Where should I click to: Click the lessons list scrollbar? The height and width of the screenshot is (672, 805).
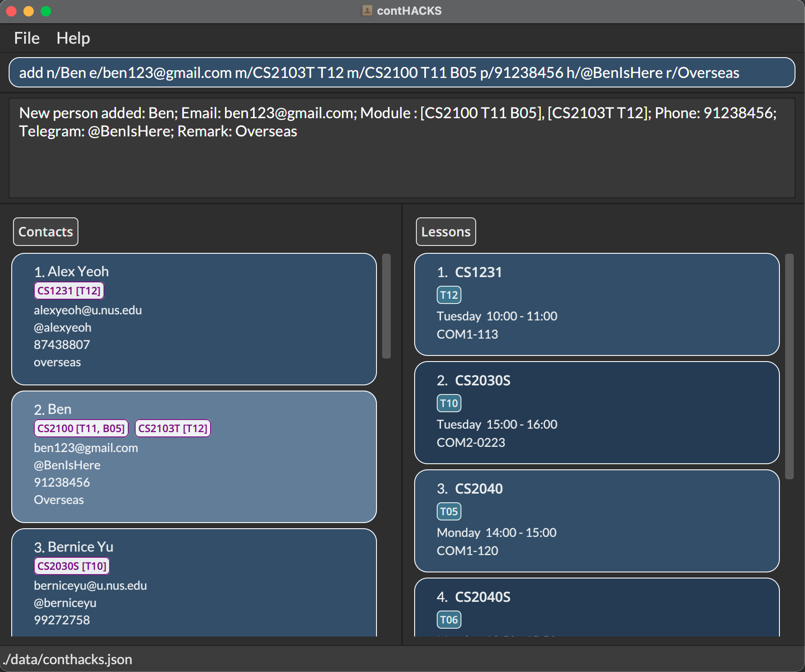[789, 366]
